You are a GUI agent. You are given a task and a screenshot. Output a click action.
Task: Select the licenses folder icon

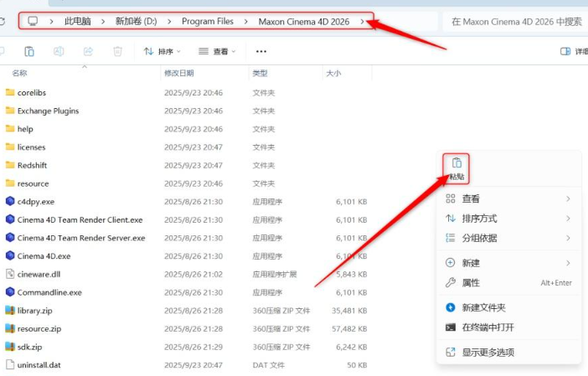point(10,147)
